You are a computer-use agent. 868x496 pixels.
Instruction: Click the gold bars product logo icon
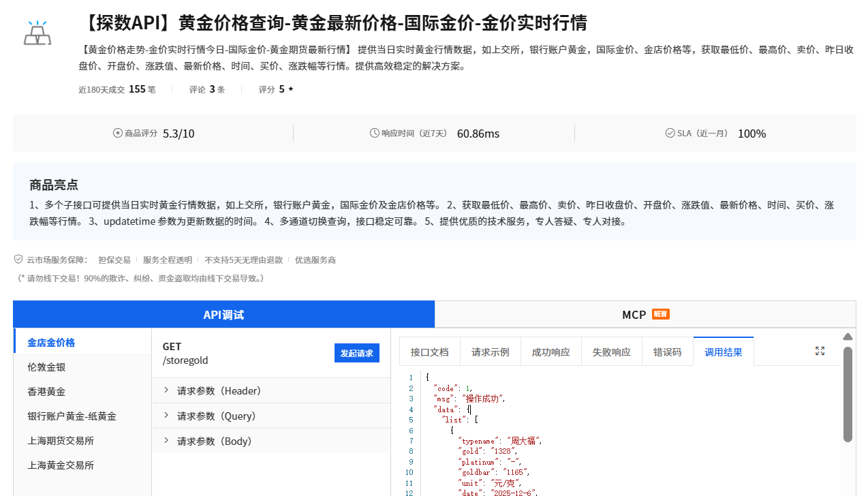tap(37, 33)
